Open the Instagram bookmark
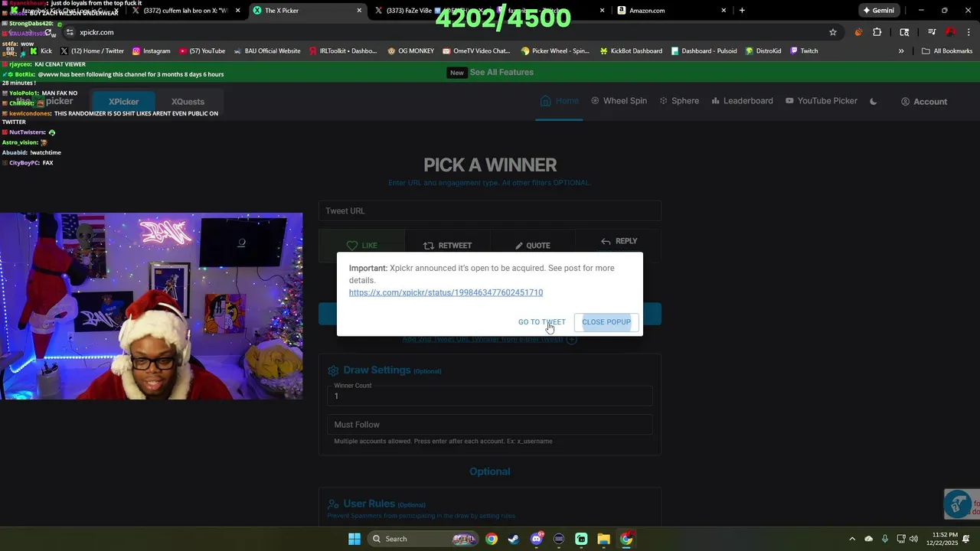Screen dimensions: 980x551 pos(151,51)
